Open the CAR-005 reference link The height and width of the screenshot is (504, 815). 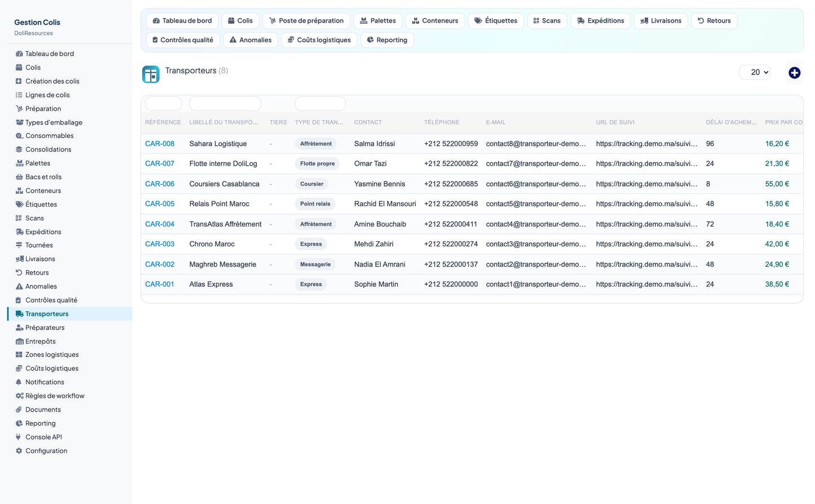coord(160,204)
